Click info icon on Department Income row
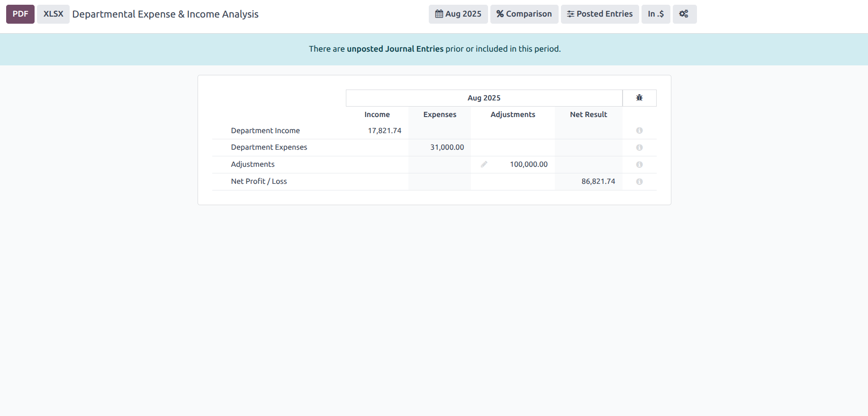The image size is (868, 416). click(x=639, y=130)
